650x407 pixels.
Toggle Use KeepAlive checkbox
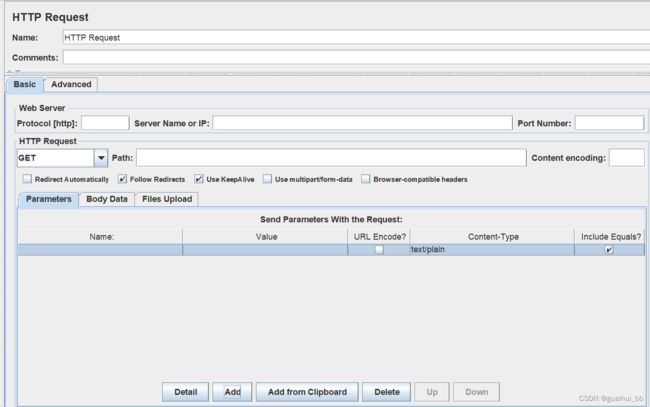(199, 179)
